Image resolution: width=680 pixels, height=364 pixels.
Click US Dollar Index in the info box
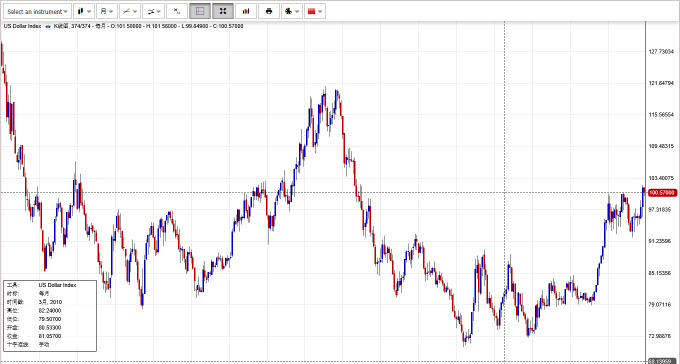click(57, 285)
